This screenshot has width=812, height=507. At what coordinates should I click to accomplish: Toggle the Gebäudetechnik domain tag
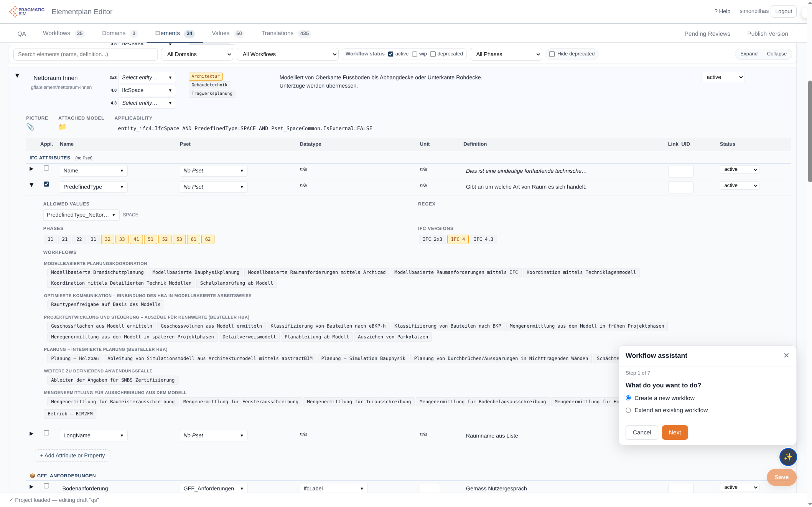209,85
